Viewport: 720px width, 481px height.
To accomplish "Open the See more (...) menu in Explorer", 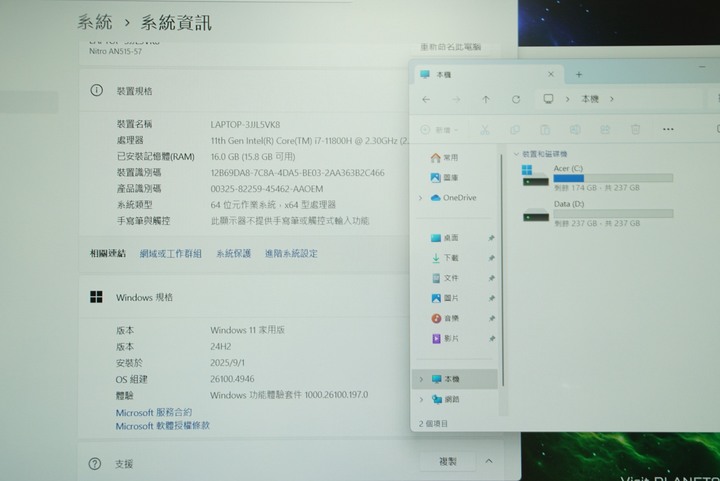I will pos(668,129).
